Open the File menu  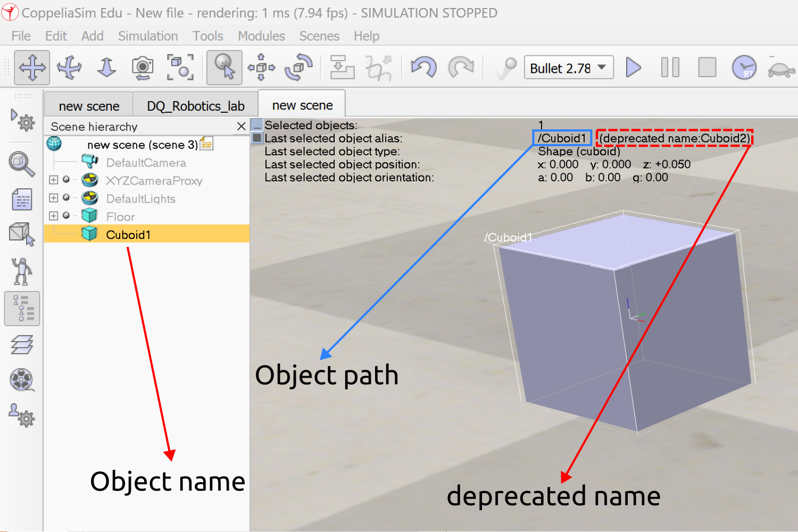click(x=21, y=36)
